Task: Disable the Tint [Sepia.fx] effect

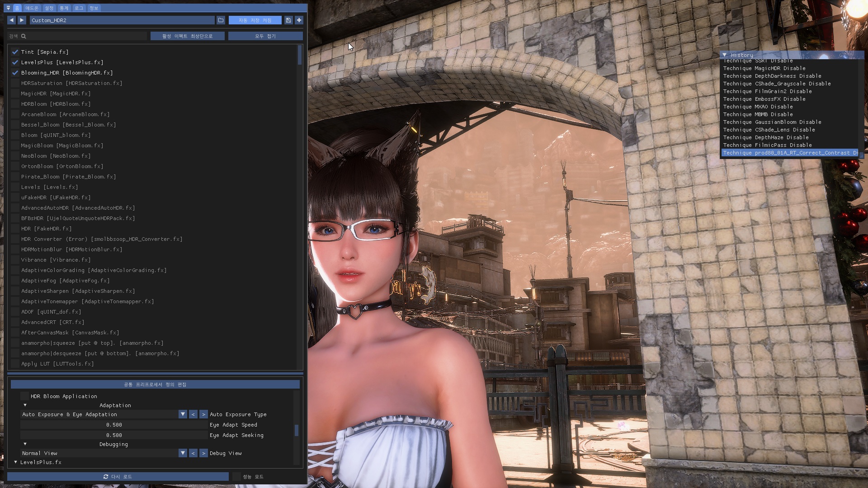Action: 15,52
